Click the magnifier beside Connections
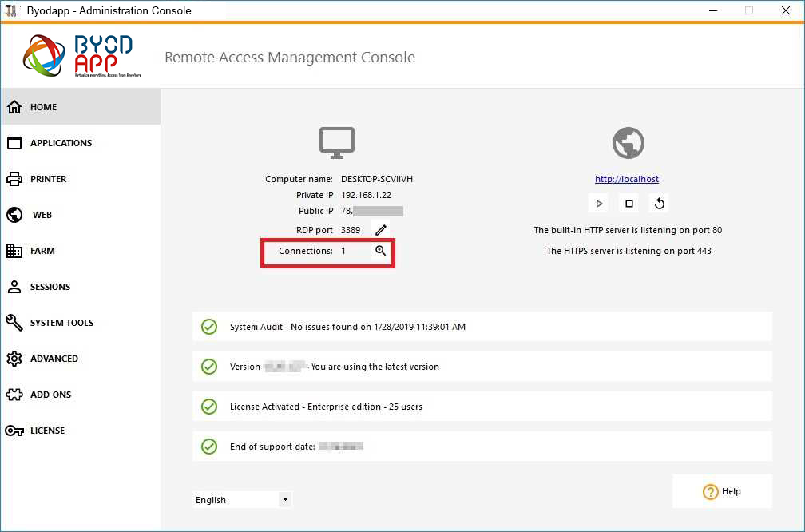This screenshot has height=532, width=805. (380, 251)
